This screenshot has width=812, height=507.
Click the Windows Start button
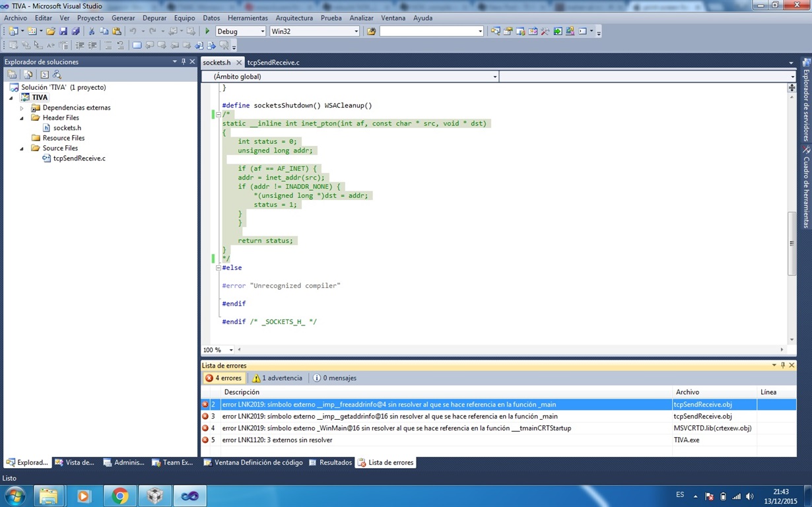15,496
